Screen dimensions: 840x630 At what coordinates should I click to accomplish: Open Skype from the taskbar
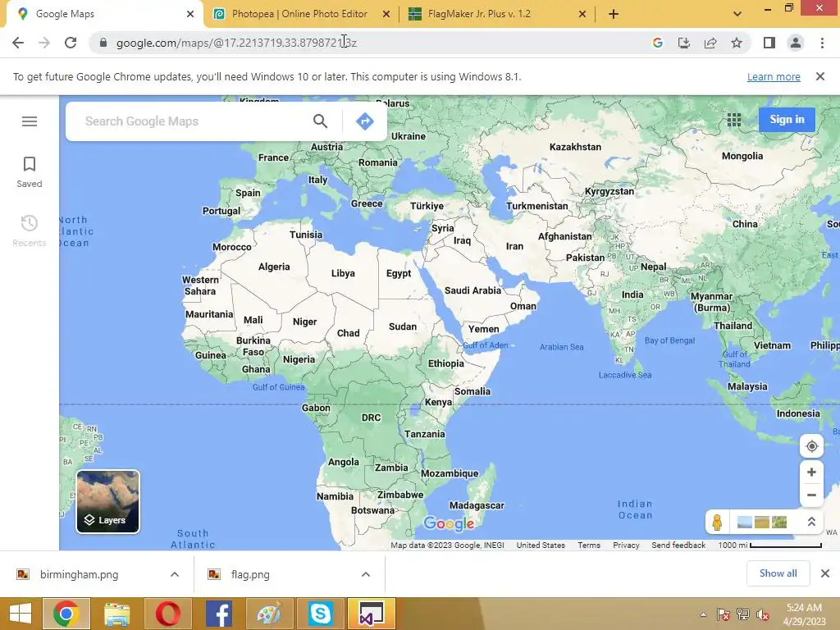[321, 614]
